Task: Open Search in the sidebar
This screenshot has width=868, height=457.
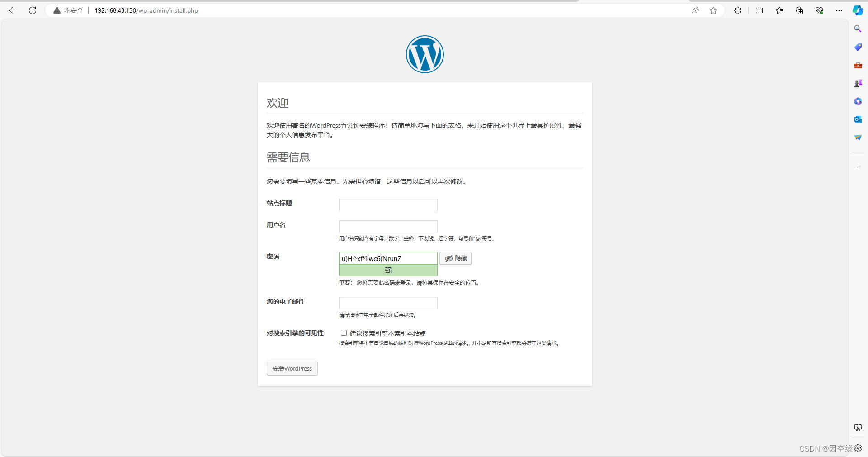Action: point(858,28)
